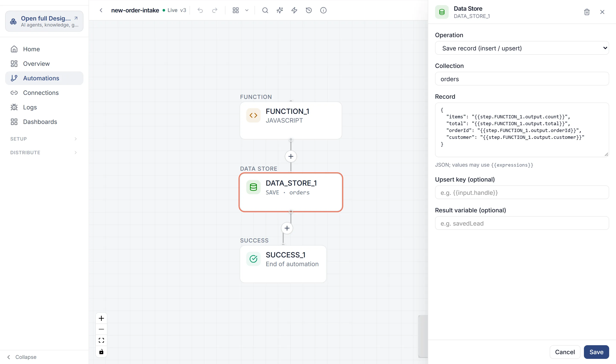Viewport: 616px width, 364px height.
Task: Open the Operation dropdown
Action: tap(522, 48)
